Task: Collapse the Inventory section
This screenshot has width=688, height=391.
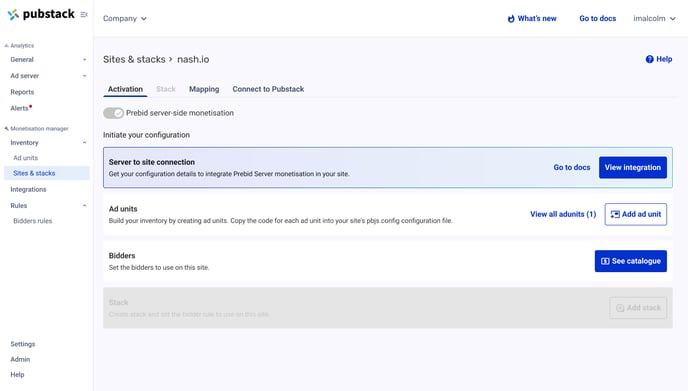Action: click(84, 143)
